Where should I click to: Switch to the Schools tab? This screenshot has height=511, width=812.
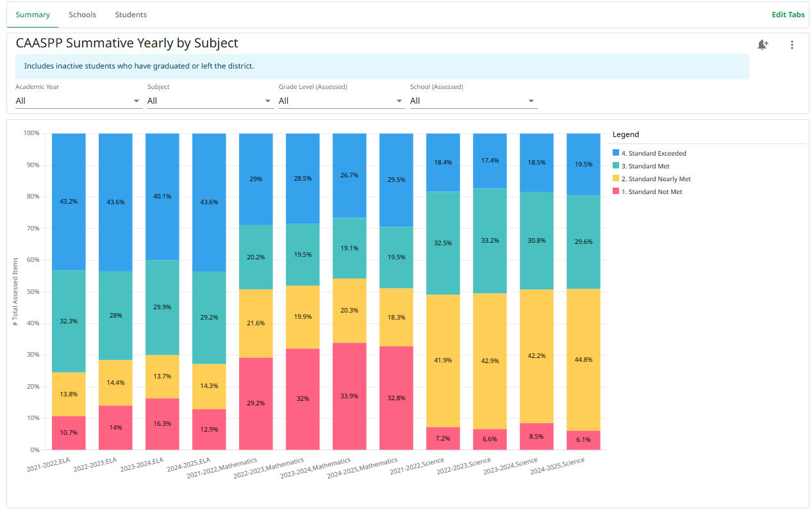pyautogui.click(x=82, y=14)
